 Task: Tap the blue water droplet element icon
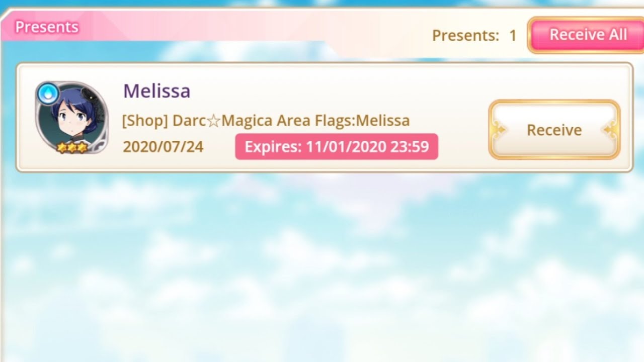click(x=48, y=94)
